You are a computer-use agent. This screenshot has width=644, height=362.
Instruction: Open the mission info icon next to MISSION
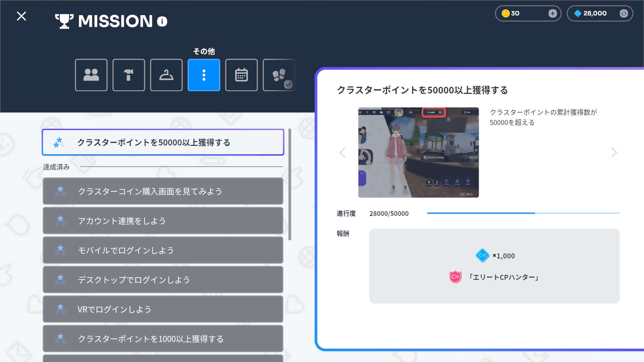pos(162,21)
